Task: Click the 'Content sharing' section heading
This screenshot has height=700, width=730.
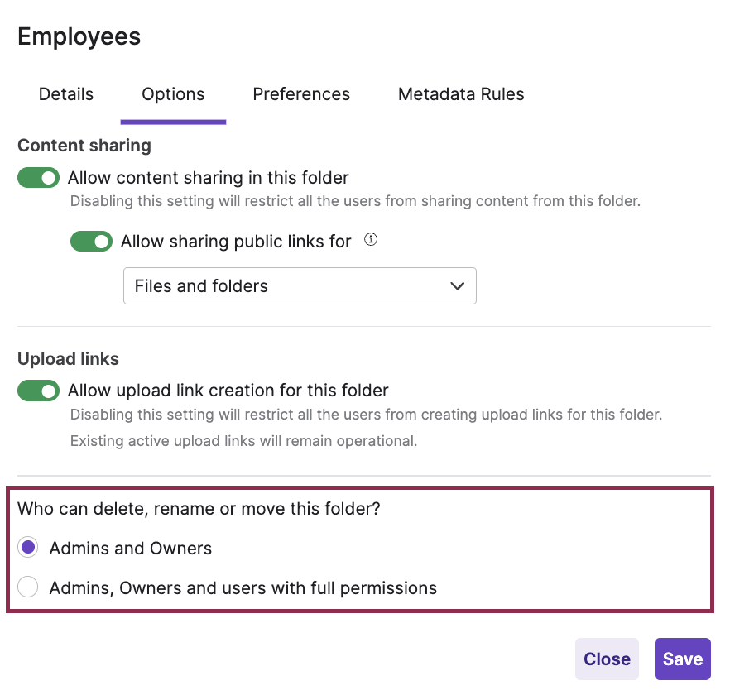Action: tap(84, 146)
